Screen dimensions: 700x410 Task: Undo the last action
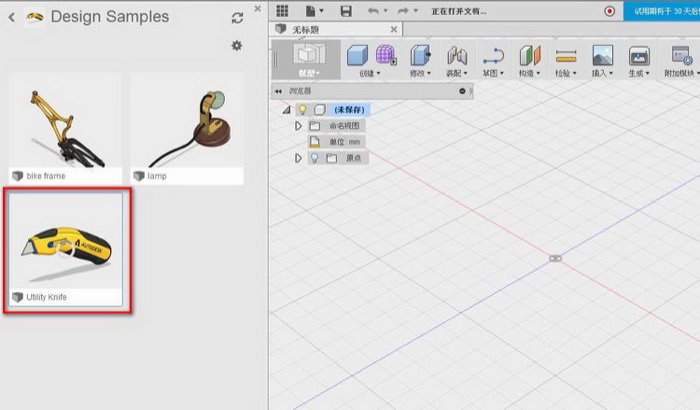[373, 11]
